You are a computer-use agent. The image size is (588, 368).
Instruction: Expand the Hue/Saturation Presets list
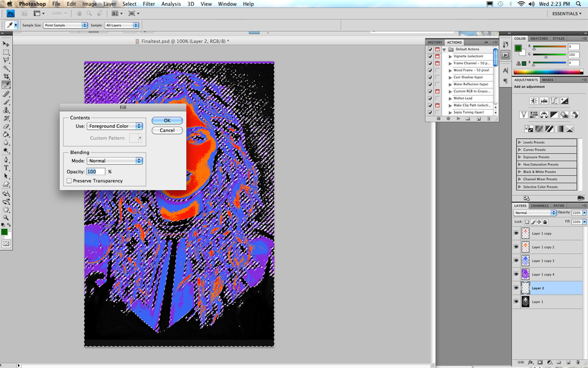[520, 164]
